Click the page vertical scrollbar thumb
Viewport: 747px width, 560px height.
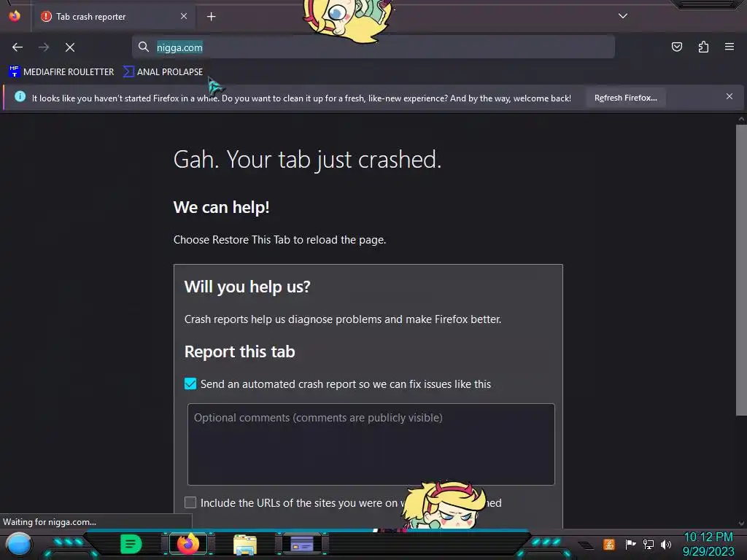pyautogui.click(x=741, y=270)
